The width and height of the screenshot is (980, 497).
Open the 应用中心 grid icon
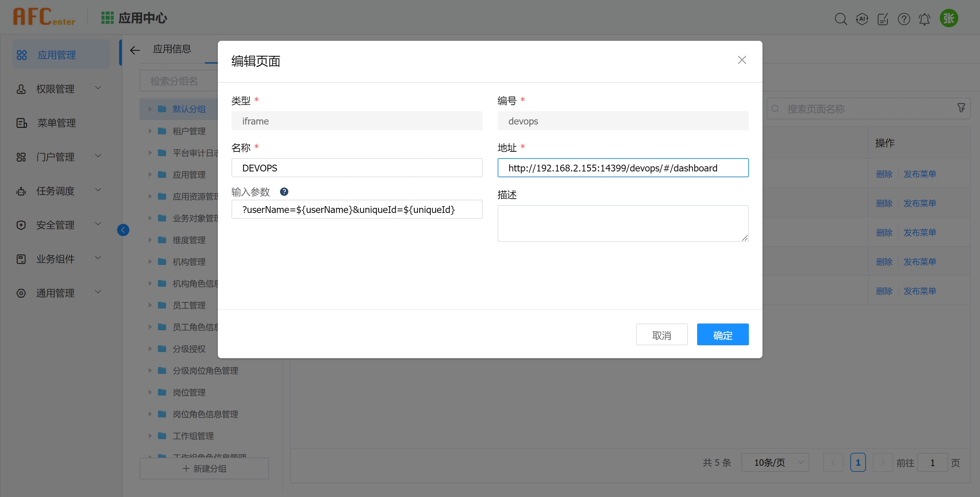107,18
